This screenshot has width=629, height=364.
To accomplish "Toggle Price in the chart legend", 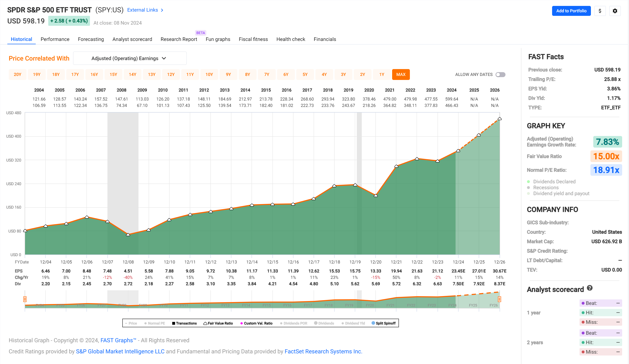I will pos(131,323).
